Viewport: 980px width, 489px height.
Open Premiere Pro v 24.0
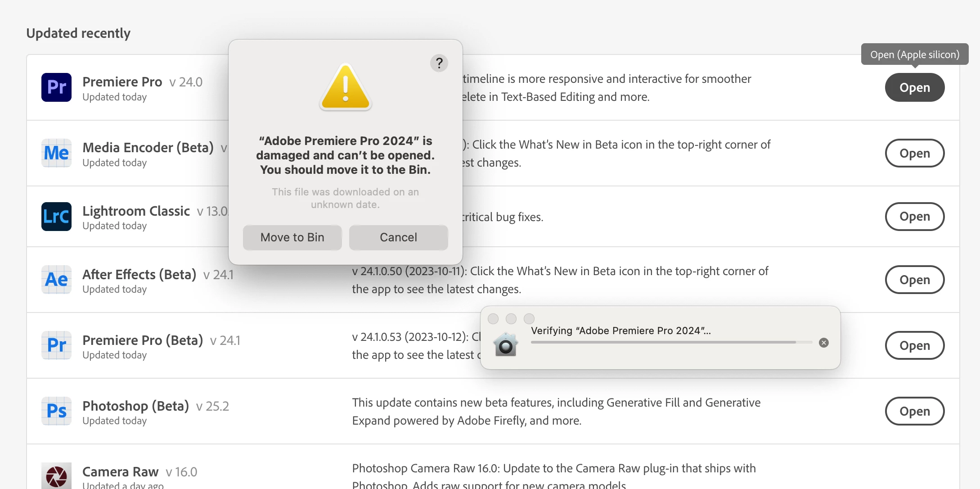[914, 87]
